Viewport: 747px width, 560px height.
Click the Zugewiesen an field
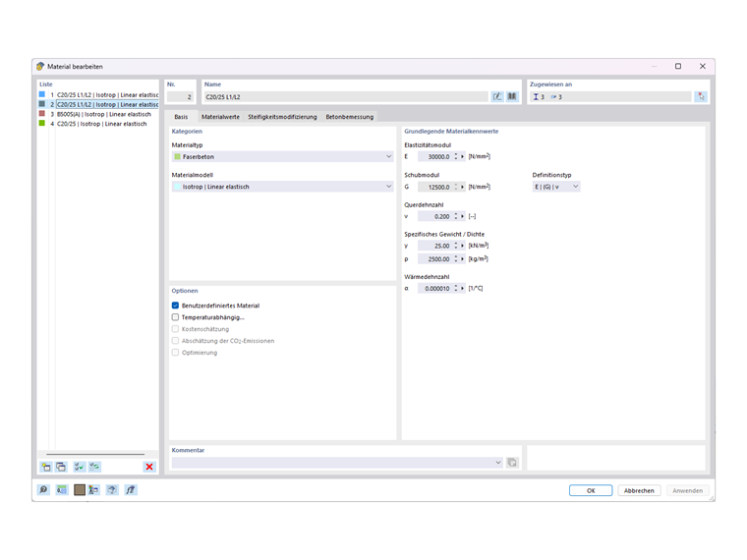[x=610, y=96]
